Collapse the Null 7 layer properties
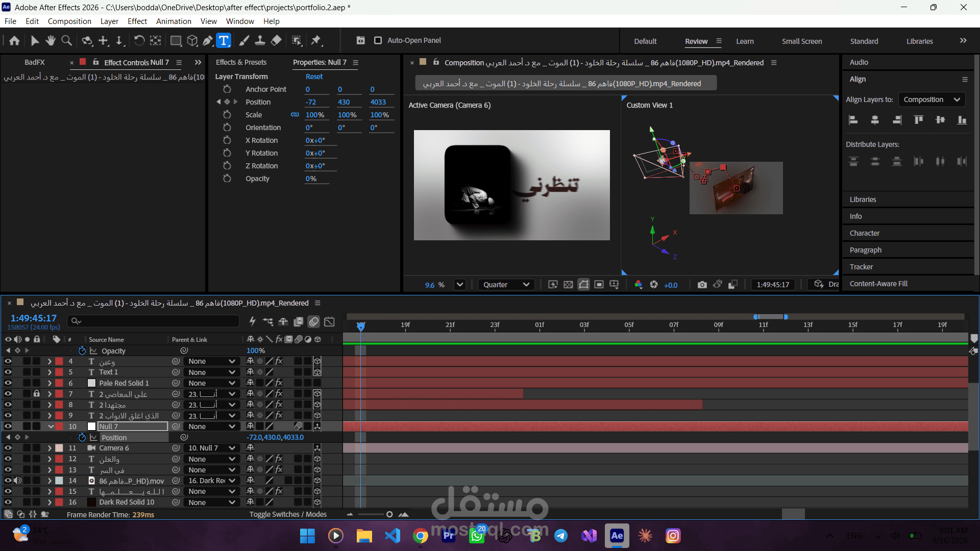This screenshot has width=980, height=551. pos(51,427)
